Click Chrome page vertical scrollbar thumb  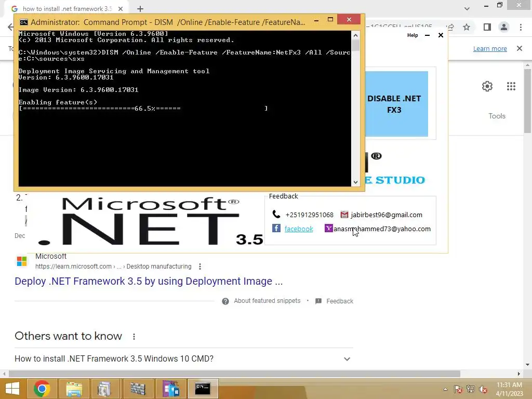tap(527, 101)
